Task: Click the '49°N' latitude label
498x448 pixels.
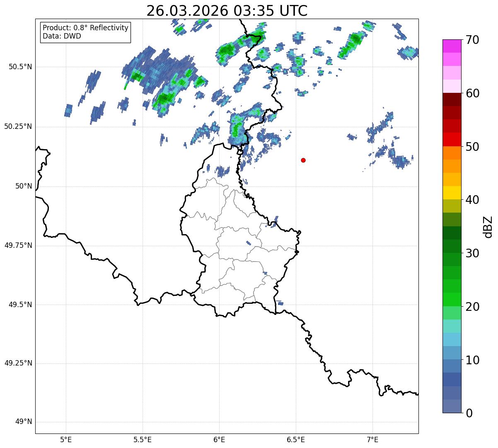Action: tap(24, 422)
